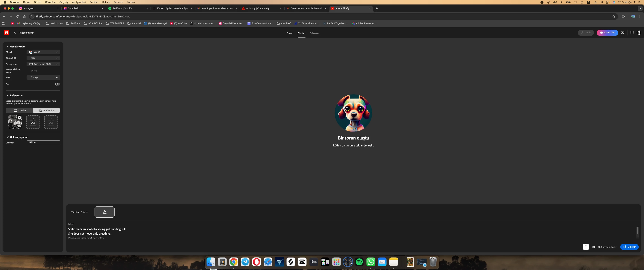Open the 720p resolution dropdown

43,58
